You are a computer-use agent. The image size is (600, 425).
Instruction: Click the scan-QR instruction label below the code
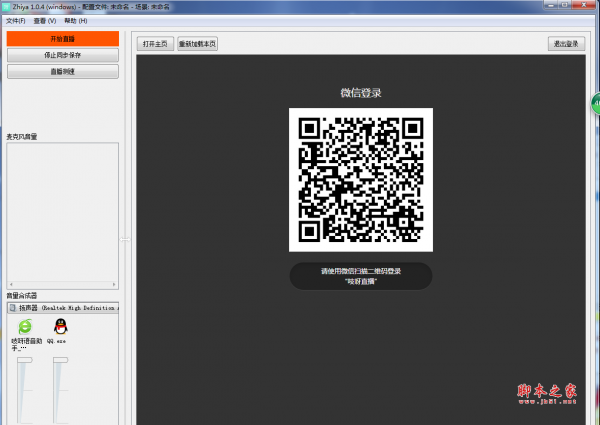click(x=360, y=276)
